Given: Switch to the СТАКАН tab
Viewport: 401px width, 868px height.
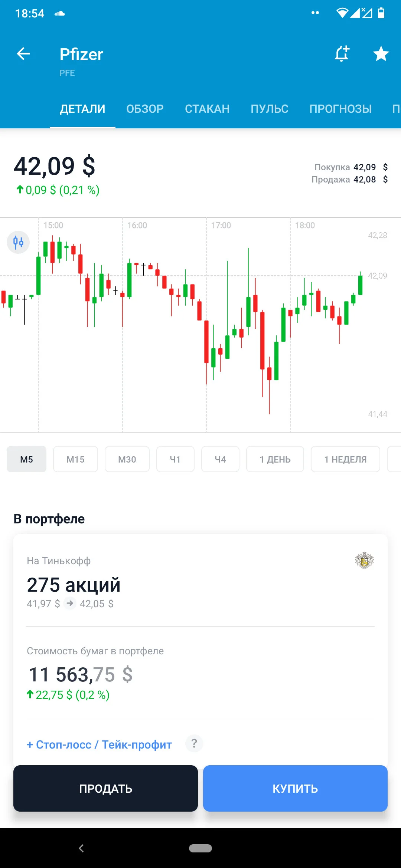Looking at the screenshot, I should (x=207, y=109).
